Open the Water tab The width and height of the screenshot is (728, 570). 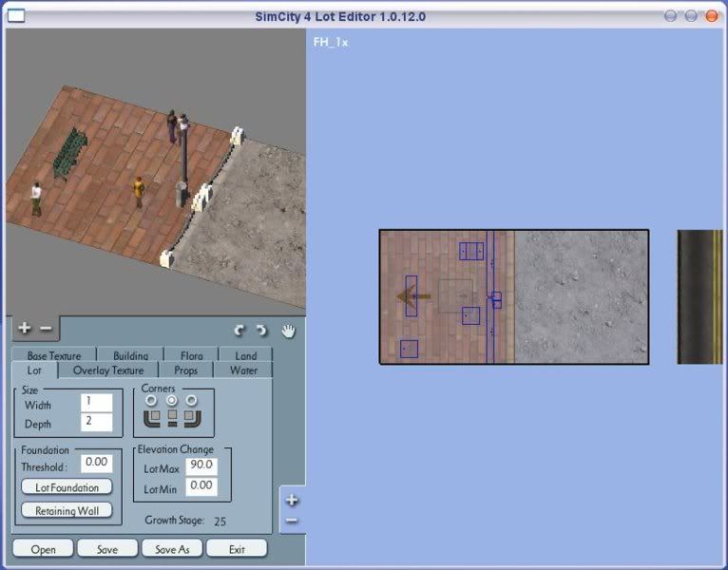point(243,370)
